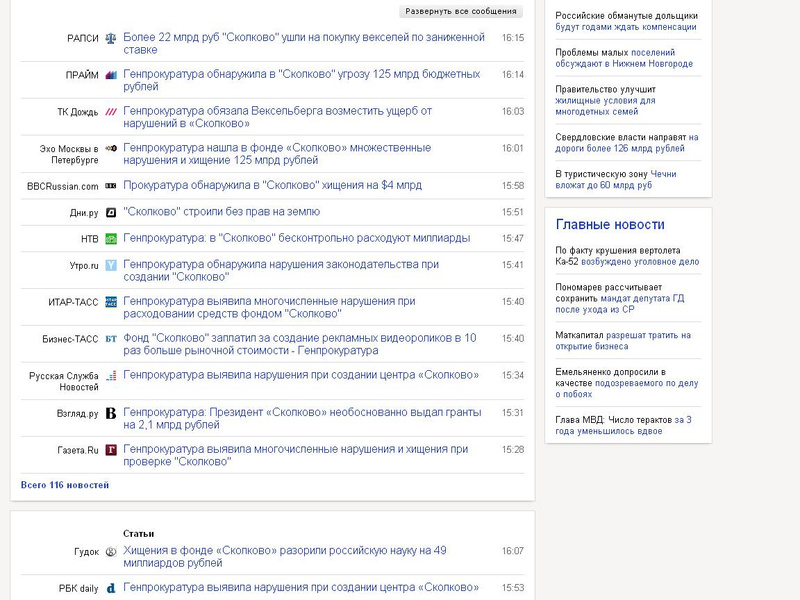The width and height of the screenshot is (800, 600).
Task: Click the Газета.Ru red logo icon
Action: tap(111, 450)
